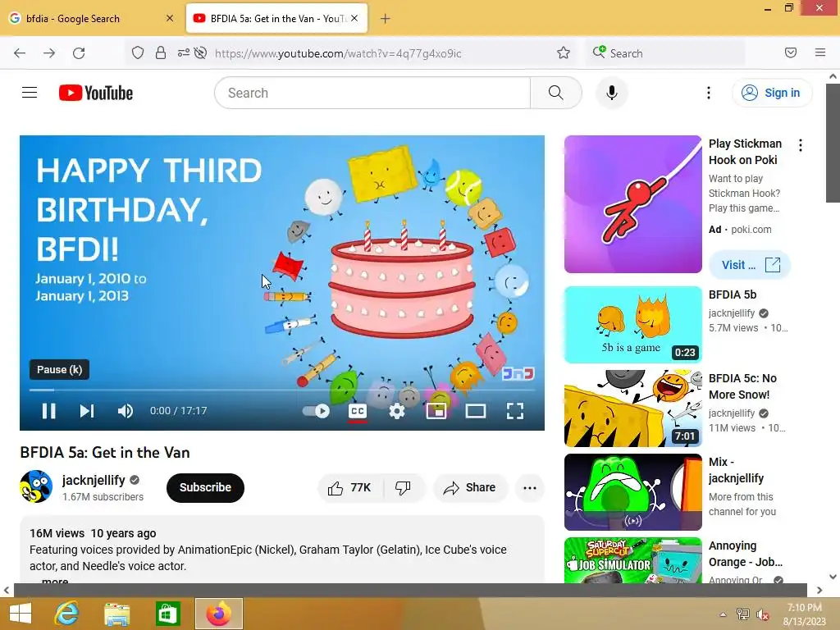Open site permissions icon in address bar

pos(183,53)
